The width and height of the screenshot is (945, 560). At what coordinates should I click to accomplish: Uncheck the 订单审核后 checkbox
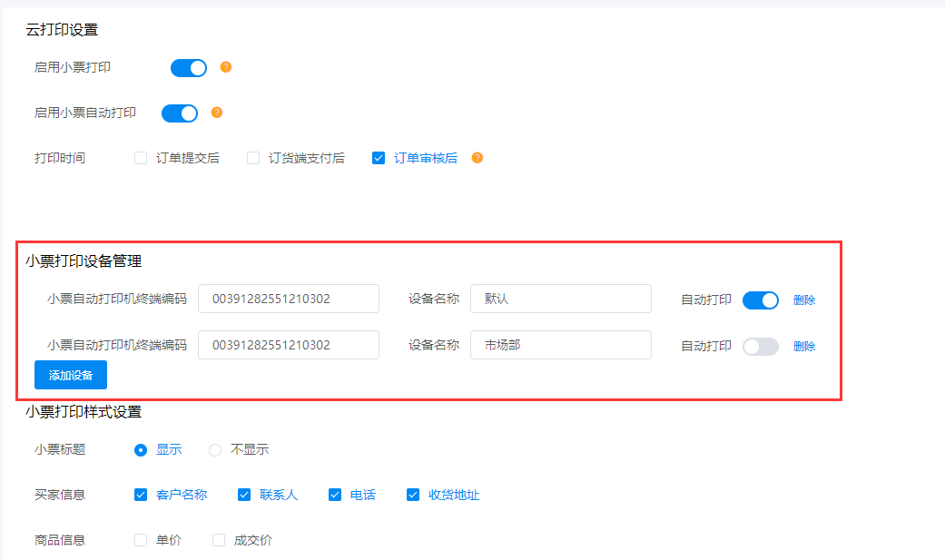[379, 158]
